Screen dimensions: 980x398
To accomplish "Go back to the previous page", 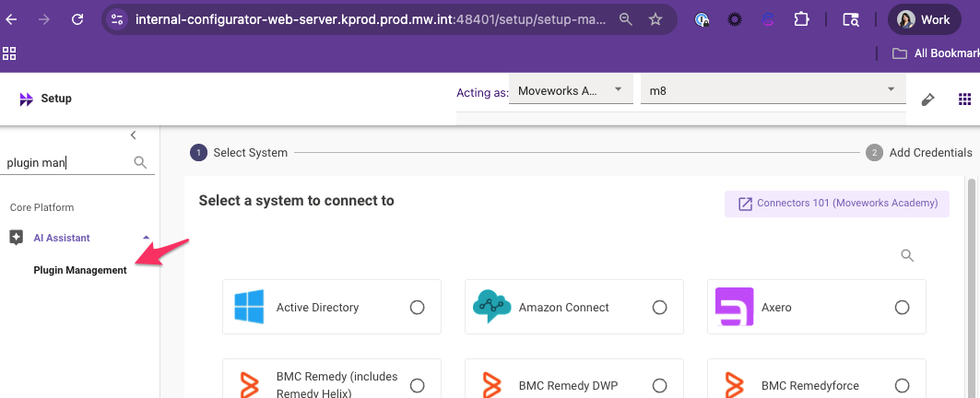I will click(x=11, y=19).
